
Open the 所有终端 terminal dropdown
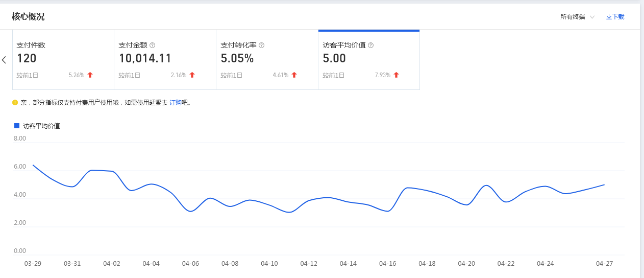[x=577, y=17]
